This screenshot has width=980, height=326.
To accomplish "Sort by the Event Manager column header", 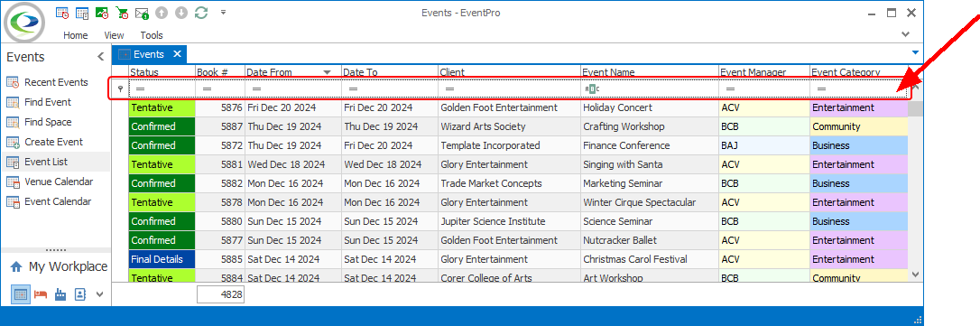I will click(x=764, y=72).
